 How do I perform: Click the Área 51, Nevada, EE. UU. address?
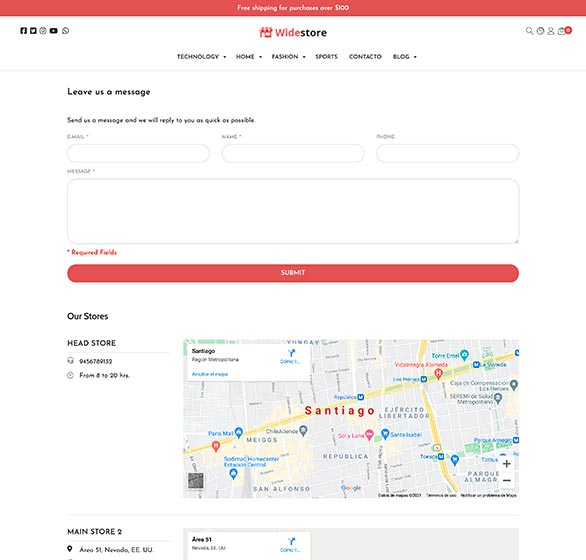coord(116,550)
